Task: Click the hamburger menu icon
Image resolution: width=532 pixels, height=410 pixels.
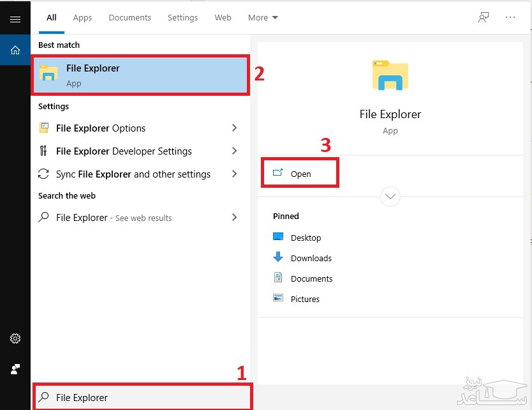Action: pyautogui.click(x=15, y=20)
